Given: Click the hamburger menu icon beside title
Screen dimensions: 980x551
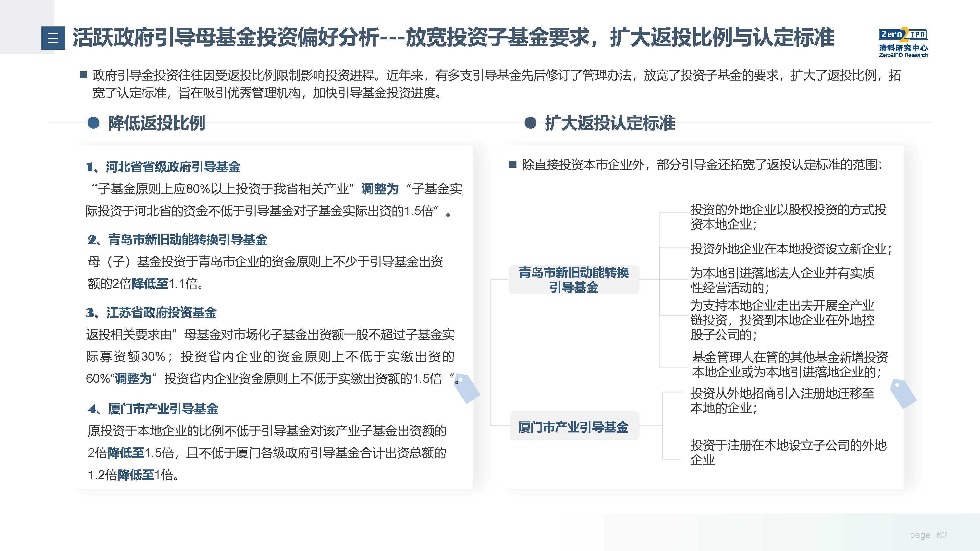Looking at the screenshot, I should [53, 38].
